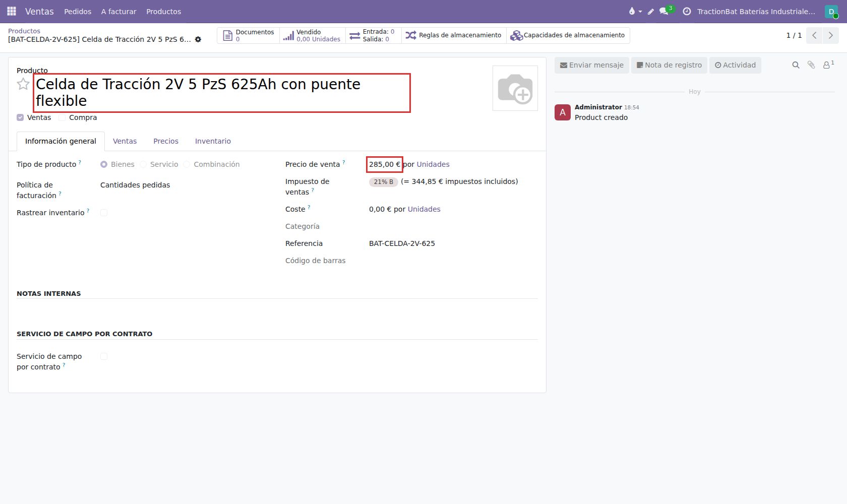Click Enviar mensaje button
Image resolution: width=847 pixels, height=504 pixels.
pyautogui.click(x=592, y=65)
